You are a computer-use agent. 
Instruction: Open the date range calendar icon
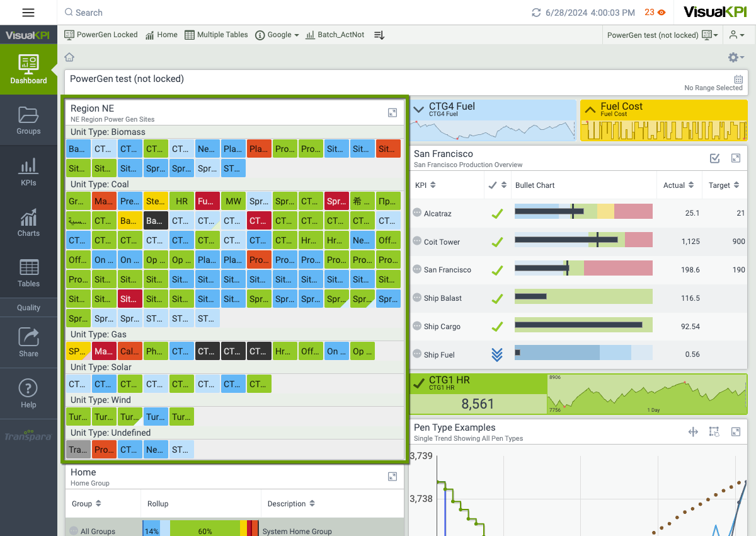(x=738, y=79)
